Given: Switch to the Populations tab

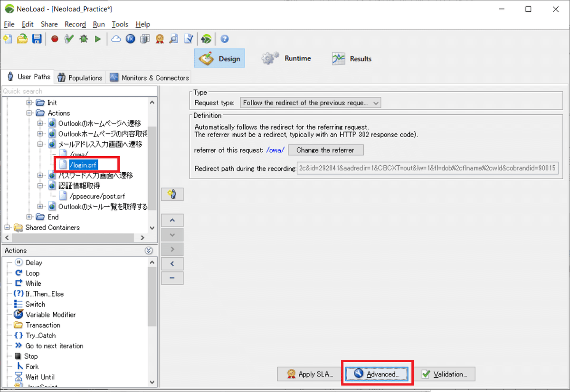Looking at the screenshot, I should [x=80, y=78].
